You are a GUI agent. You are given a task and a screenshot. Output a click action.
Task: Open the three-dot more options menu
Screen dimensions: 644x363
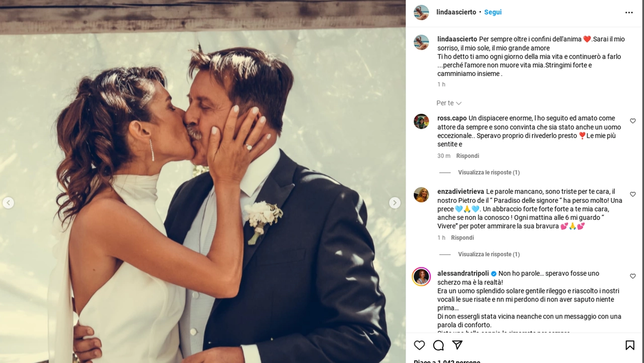(x=629, y=13)
